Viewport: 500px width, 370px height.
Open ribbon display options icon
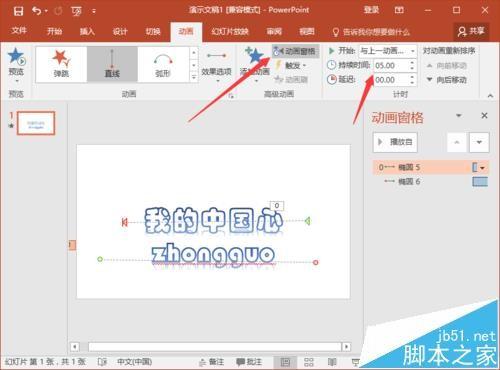tap(399, 10)
